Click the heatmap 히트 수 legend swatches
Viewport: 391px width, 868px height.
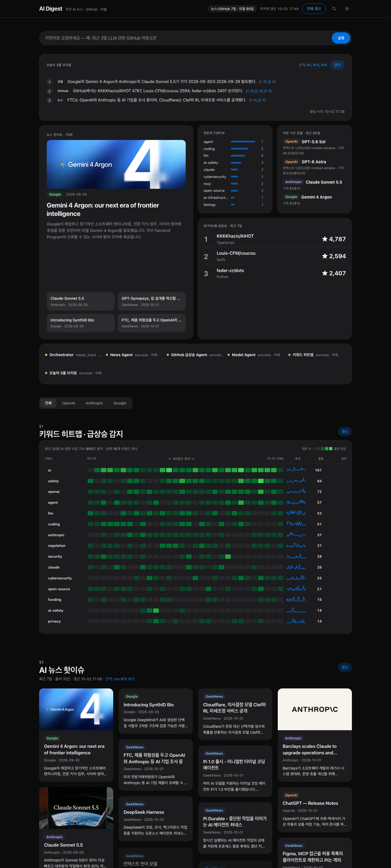[323, 449]
